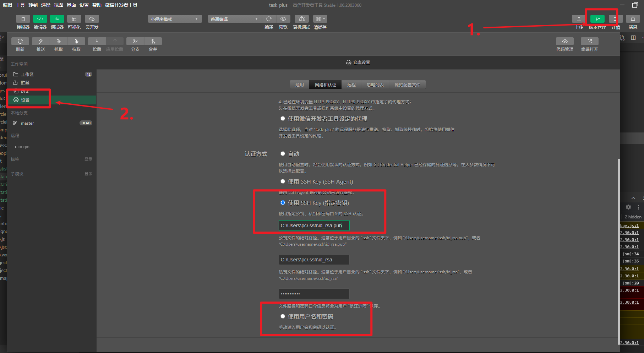
Task: Click the 编译 compile refresh icon
Action: (269, 19)
